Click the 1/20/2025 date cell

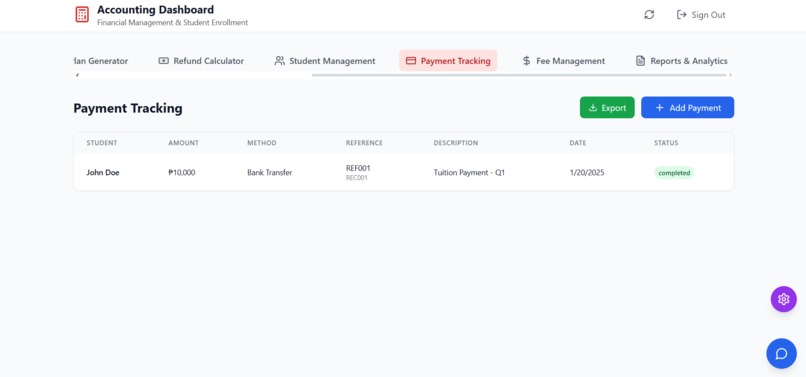587,173
